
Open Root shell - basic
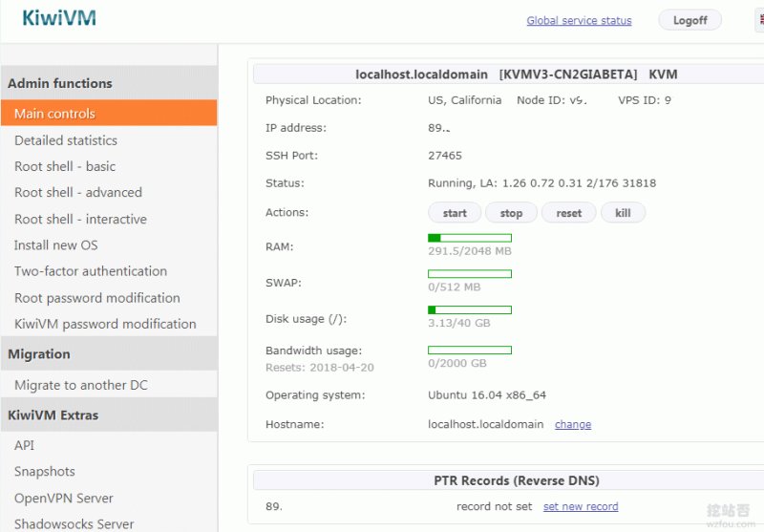tap(65, 166)
